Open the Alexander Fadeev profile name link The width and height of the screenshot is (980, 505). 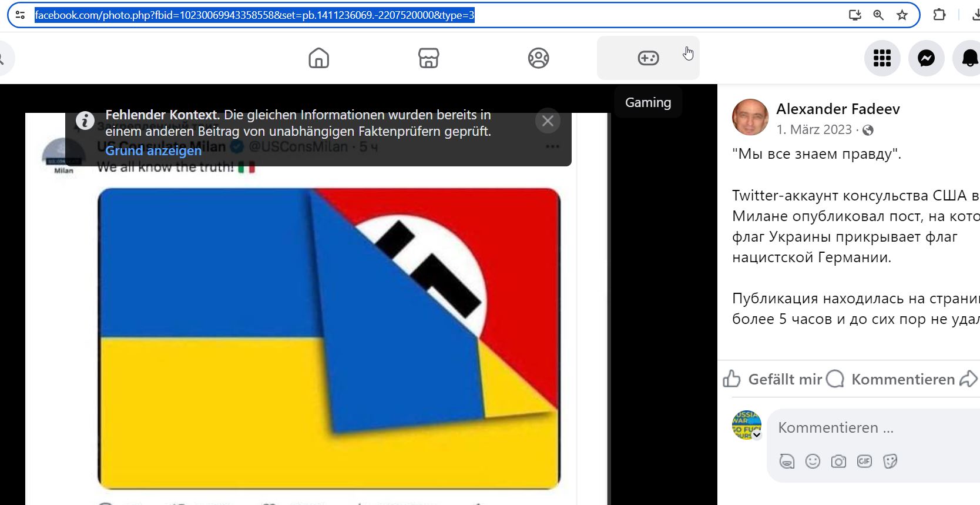point(838,109)
